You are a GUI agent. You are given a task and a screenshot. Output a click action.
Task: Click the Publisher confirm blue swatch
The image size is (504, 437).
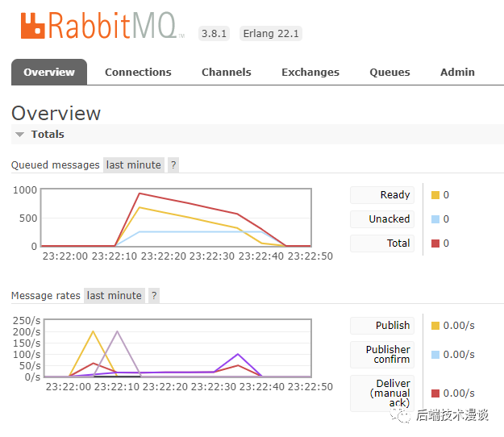click(435, 355)
